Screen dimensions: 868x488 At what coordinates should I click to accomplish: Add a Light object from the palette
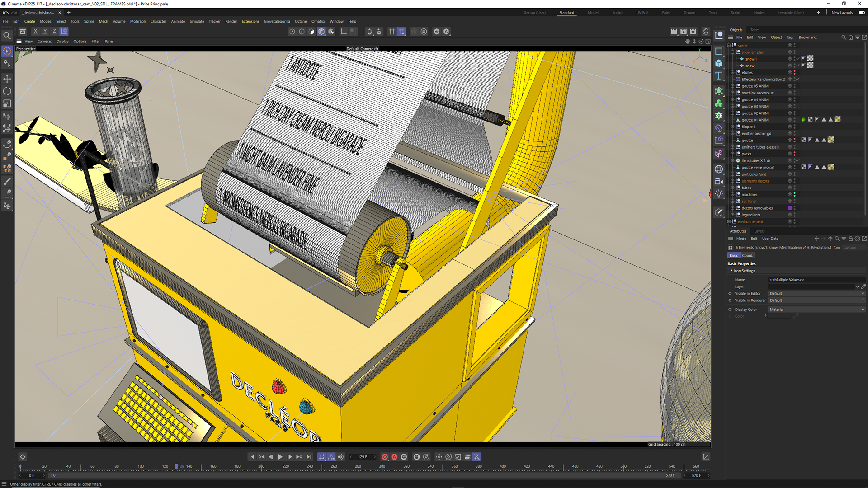pos(719,193)
